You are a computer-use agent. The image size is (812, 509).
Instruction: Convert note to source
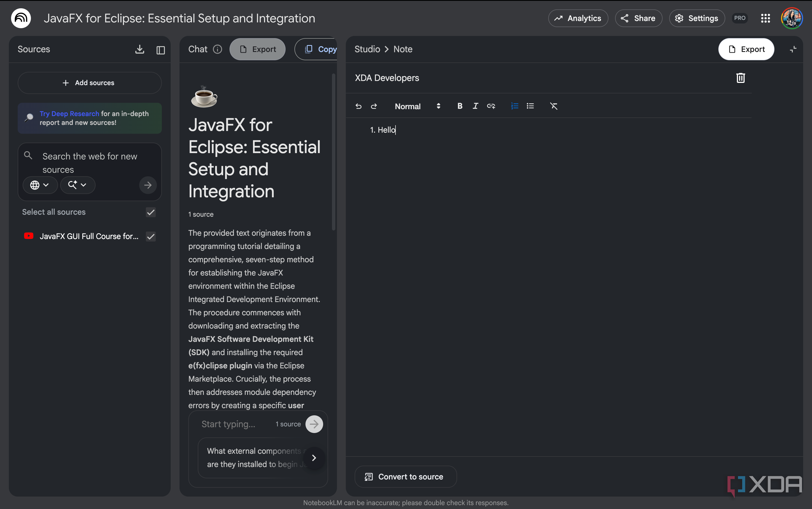pos(405,477)
